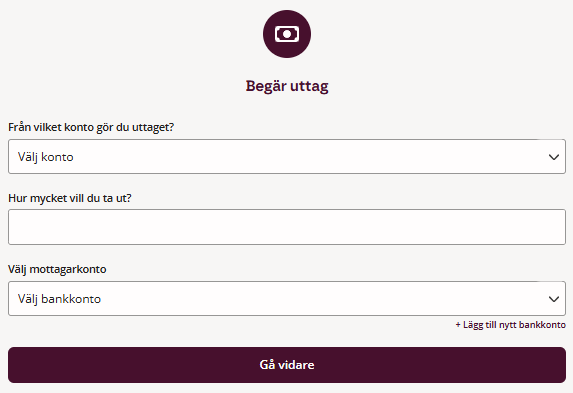The width and height of the screenshot is (573, 393).
Task: Open the Lägg till nytt bankkonto link
Action: 511,325
